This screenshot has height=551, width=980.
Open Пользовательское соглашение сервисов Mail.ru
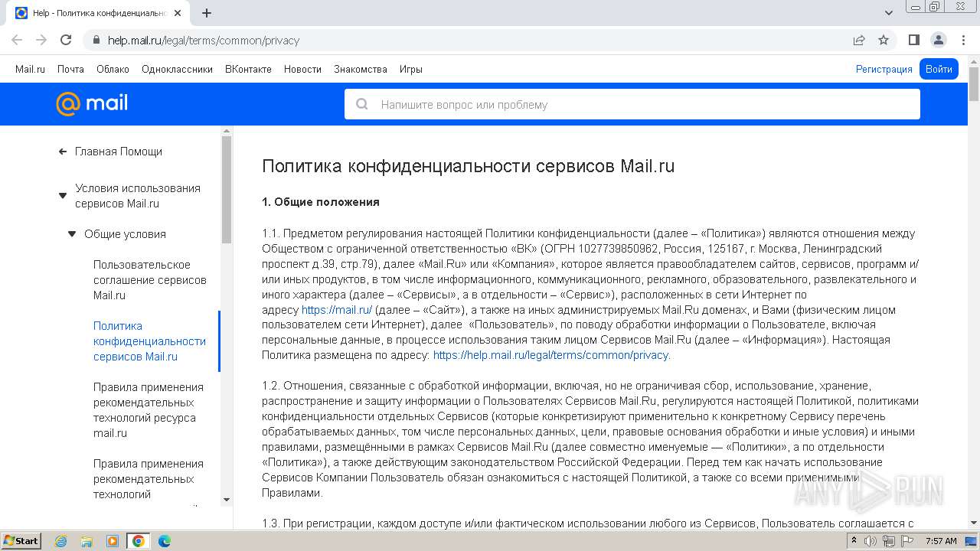(x=150, y=280)
